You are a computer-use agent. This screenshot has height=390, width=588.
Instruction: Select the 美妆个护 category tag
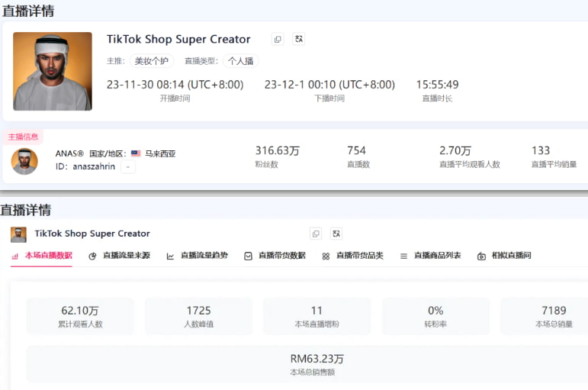coord(151,61)
